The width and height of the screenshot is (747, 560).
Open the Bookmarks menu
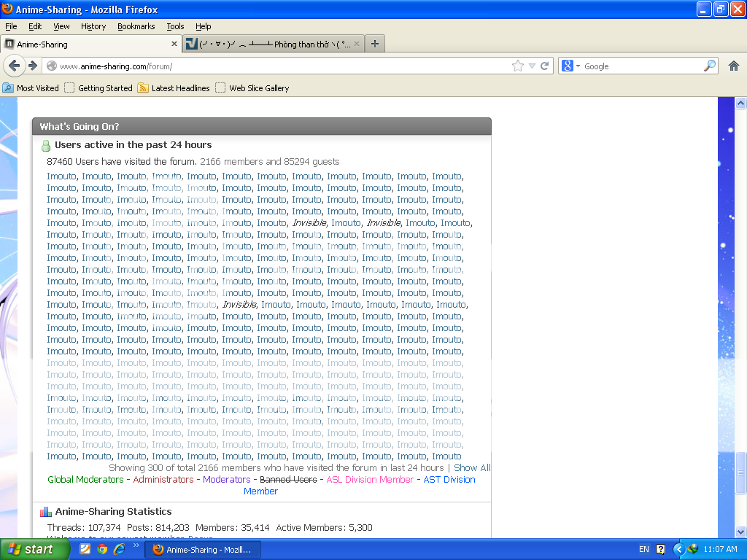(136, 26)
